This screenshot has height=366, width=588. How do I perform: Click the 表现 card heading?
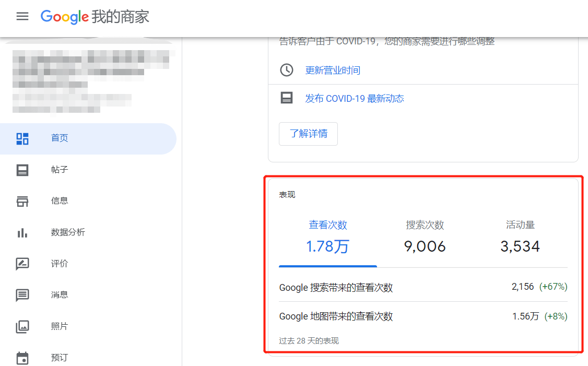click(287, 195)
